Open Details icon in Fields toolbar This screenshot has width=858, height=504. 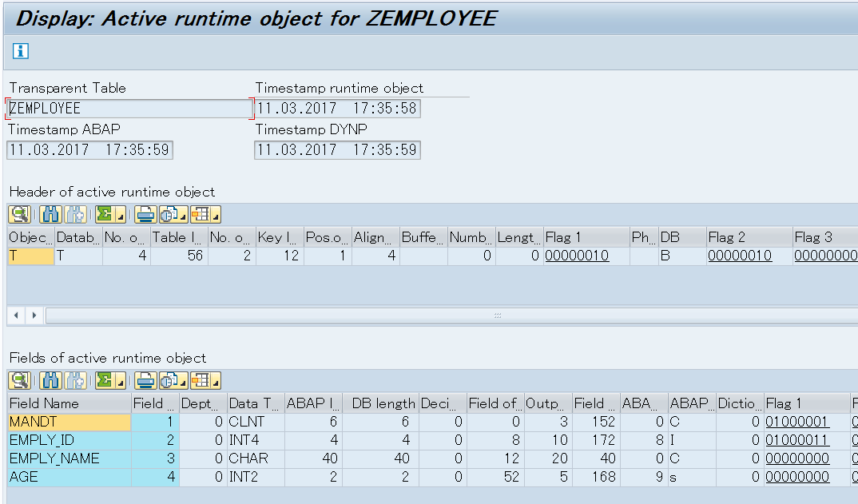(20, 380)
